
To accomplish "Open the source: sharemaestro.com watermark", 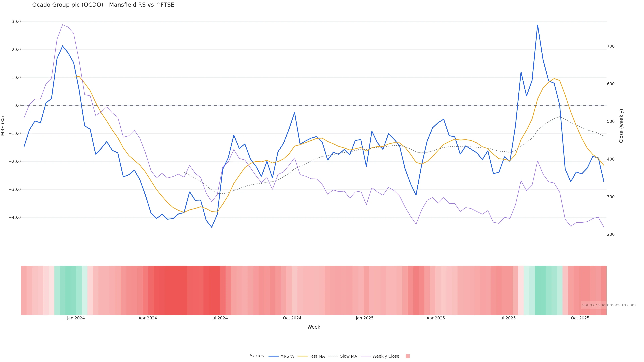I will [x=608, y=305].
